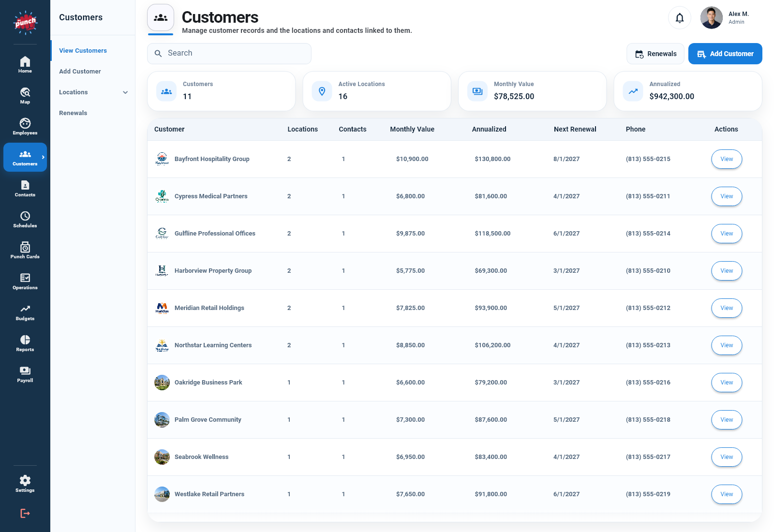The height and width of the screenshot is (532, 774).
Task: View Gulfline Professional Offices record
Action: click(x=727, y=234)
